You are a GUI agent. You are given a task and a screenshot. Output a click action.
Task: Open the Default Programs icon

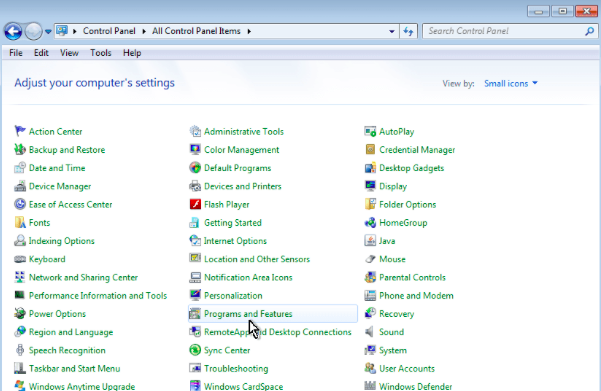(195, 168)
